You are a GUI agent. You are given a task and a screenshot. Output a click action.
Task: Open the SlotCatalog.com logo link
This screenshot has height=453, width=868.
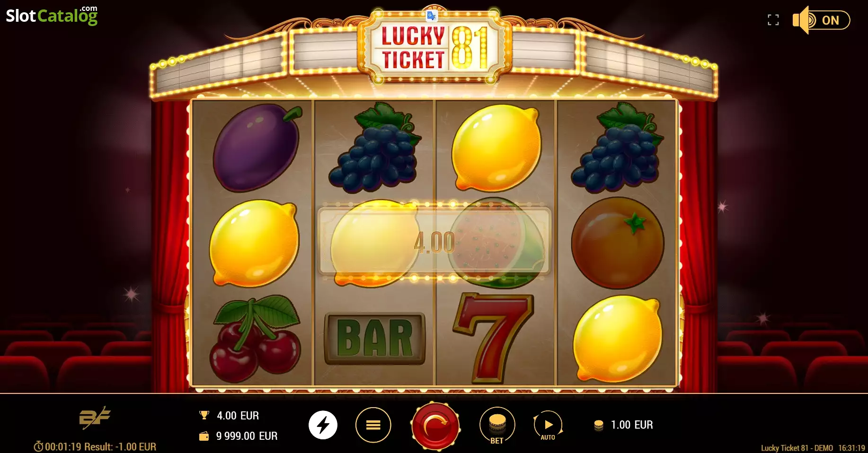pos(52,15)
